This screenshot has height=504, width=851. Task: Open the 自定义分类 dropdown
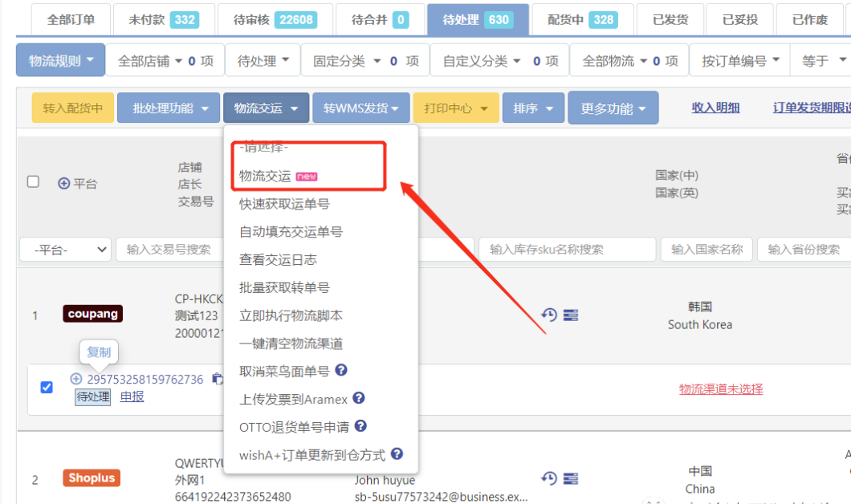(x=500, y=61)
